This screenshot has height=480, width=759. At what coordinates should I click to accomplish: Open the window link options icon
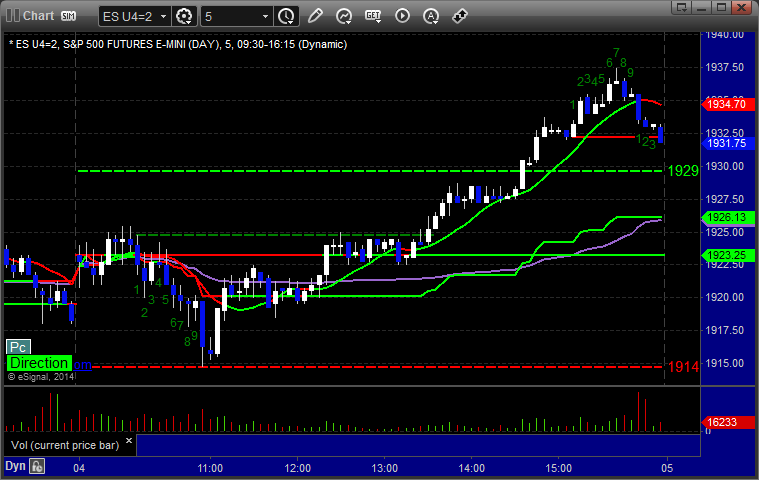click(x=682, y=7)
